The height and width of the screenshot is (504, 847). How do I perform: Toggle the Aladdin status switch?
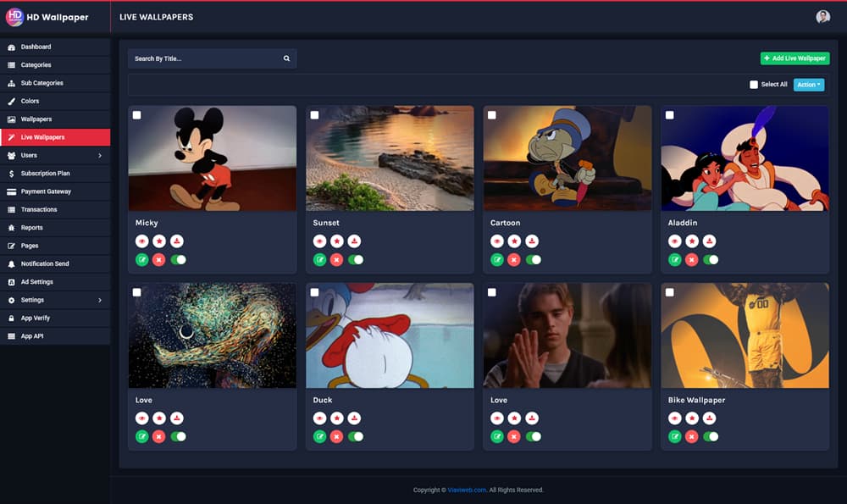(711, 260)
